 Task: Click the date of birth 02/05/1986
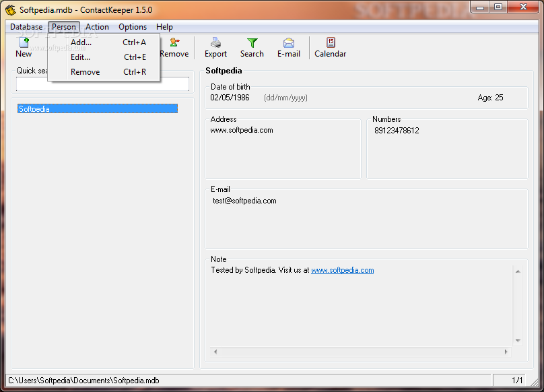coord(230,98)
